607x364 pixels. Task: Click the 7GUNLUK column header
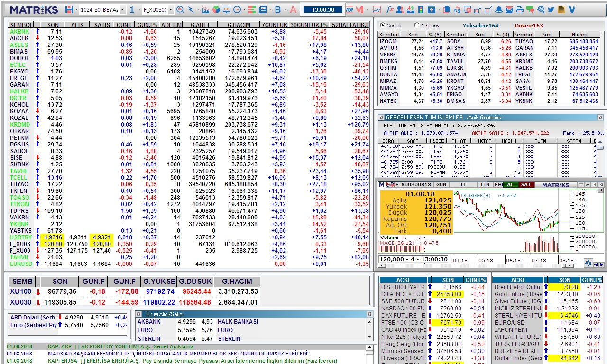pos(275,25)
